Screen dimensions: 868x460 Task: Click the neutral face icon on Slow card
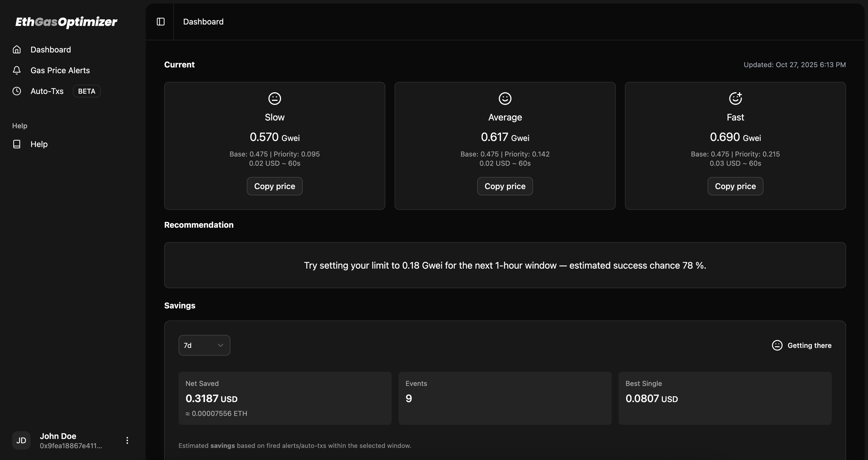(x=274, y=98)
